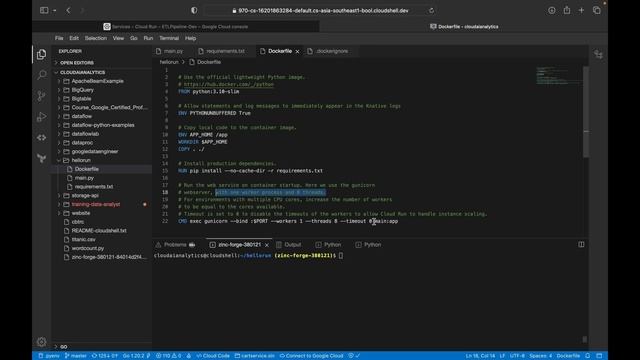Open the hub.docker.com python link in code
640x360 pixels.
click(229, 84)
